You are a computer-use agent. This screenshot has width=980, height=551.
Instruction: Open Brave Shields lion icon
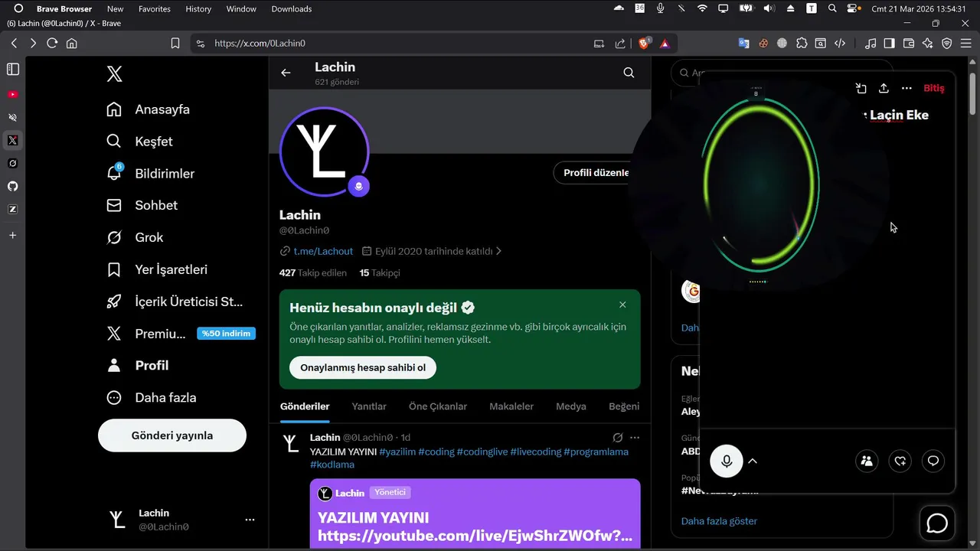[x=645, y=44]
